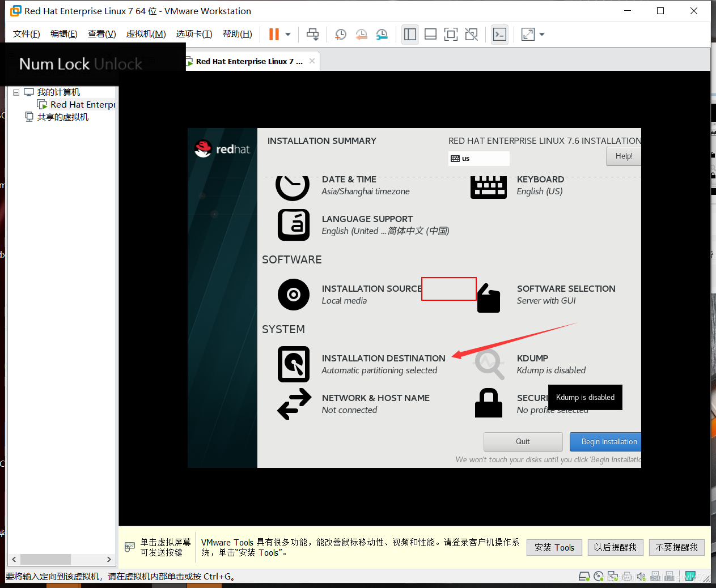Click 安装 Tools button
716x588 pixels.
tap(554, 548)
